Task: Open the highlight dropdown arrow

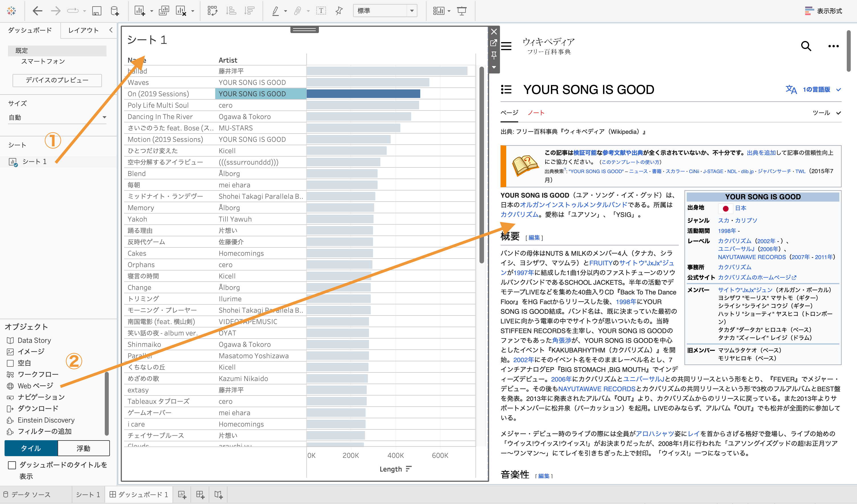Action: [x=285, y=11]
